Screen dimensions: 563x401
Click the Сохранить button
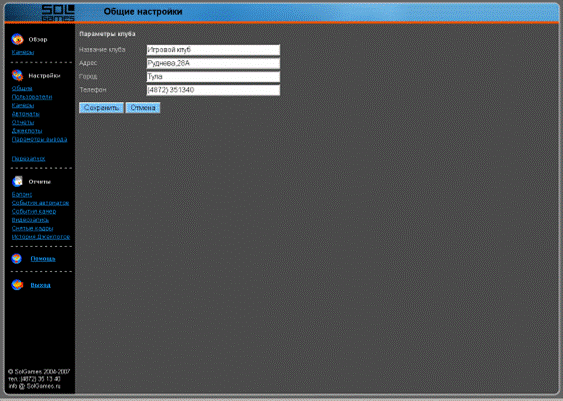point(101,108)
